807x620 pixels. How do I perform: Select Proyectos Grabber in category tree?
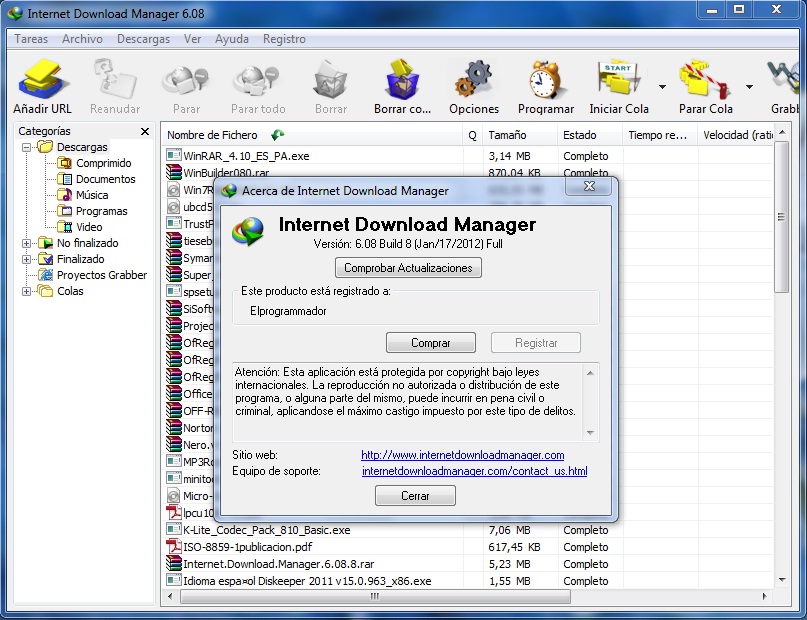93,275
